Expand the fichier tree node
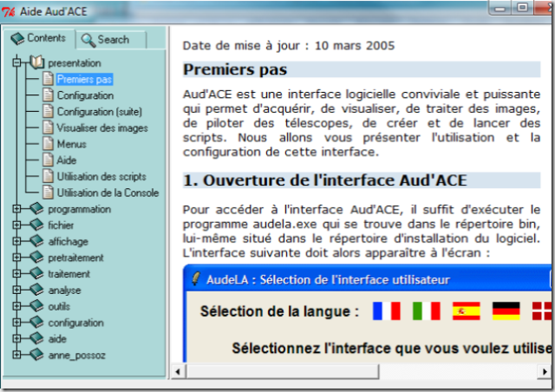555x392 pixels. click(x=16, y=225)
